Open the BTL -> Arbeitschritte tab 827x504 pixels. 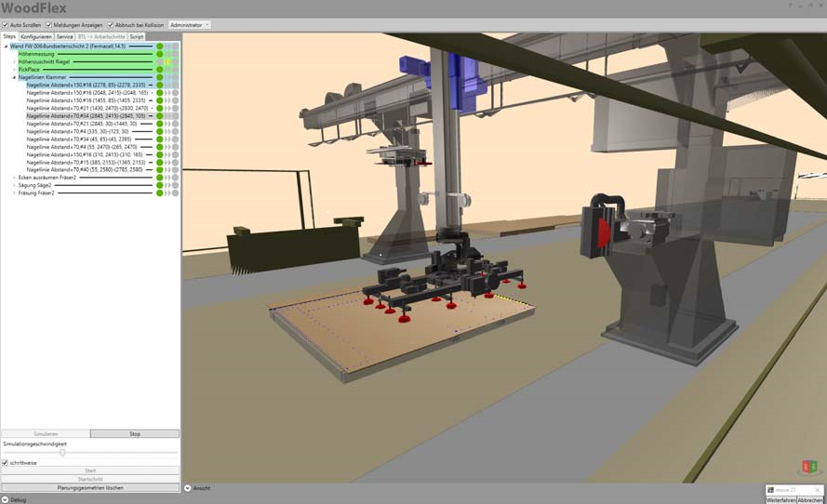click(101, 37)
